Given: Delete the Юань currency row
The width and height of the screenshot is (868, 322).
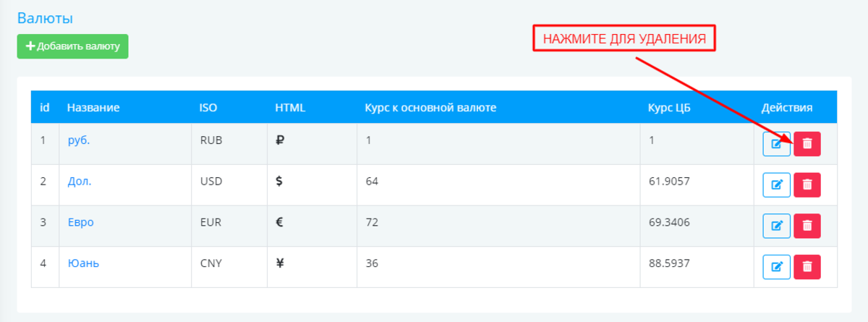Looking at the screenshot, I should 807,267.
